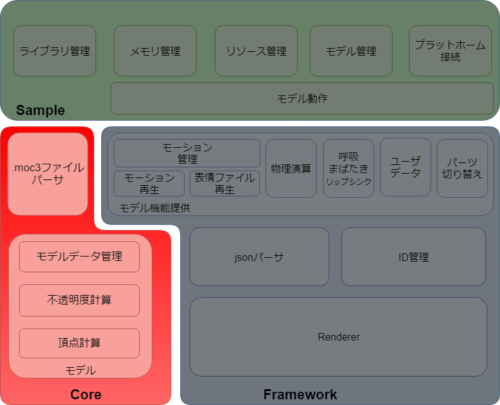Click the ライブラリ管理 box

[55, 51]
